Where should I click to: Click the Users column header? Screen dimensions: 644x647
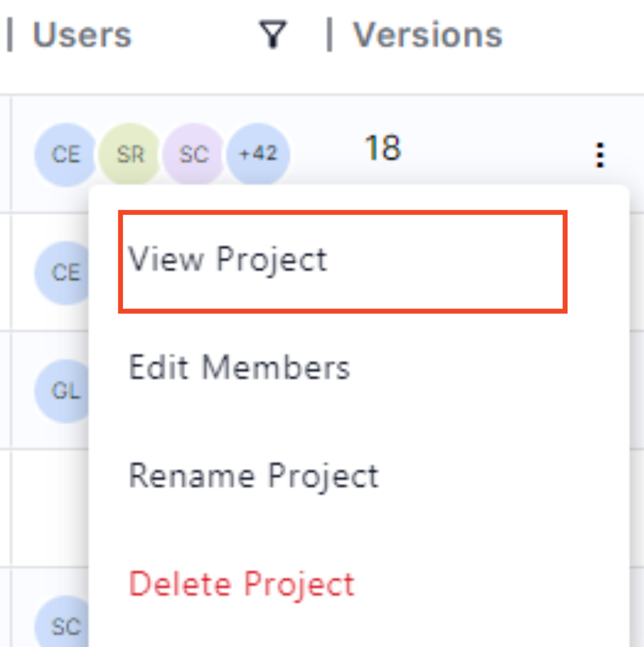click(82, 35)
